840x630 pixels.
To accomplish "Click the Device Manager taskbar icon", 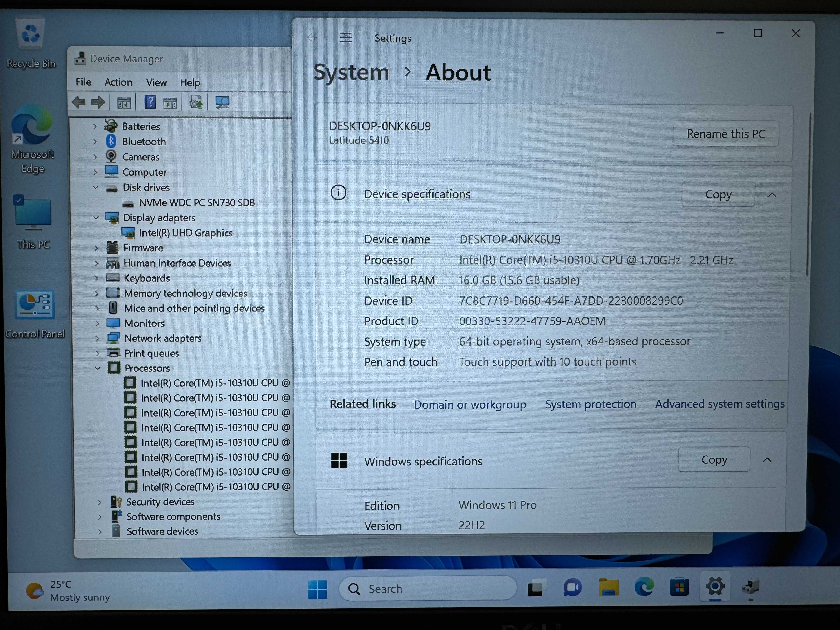I will (x=750, y=586).
